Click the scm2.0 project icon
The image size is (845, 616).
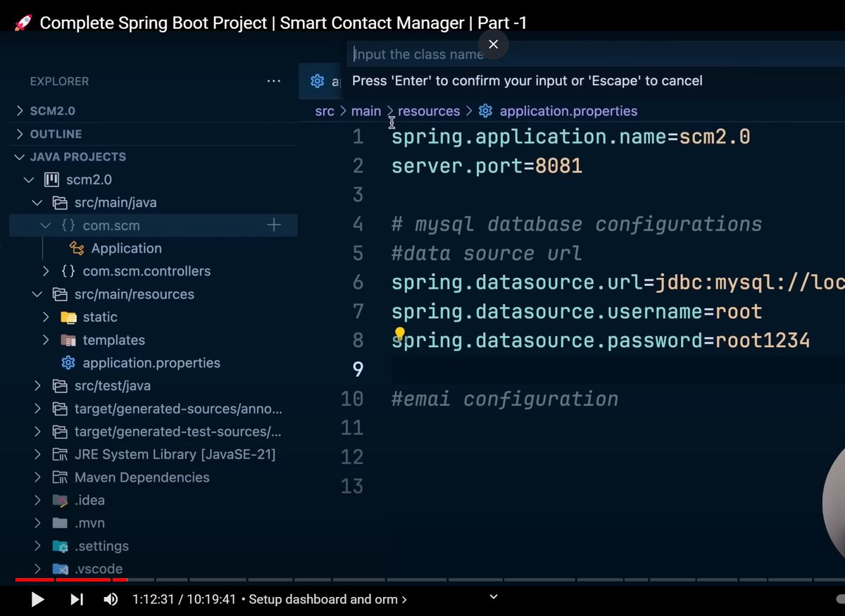[51, 180]
